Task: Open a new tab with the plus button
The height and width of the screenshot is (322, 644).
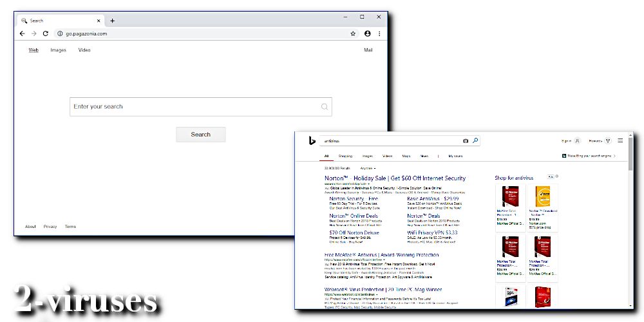Action: [x=113, y=21]
